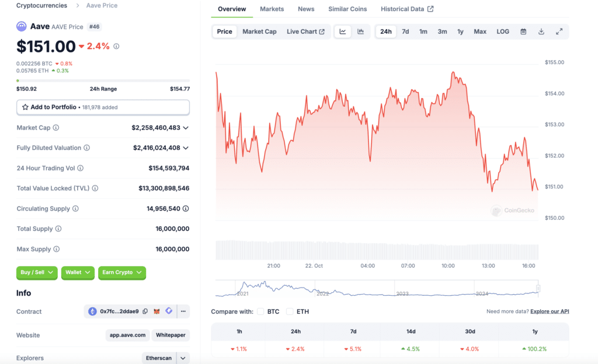Screen dimensions: 598x364
Task: Toggle LOG scale on chart
Action: pos(503,32)
